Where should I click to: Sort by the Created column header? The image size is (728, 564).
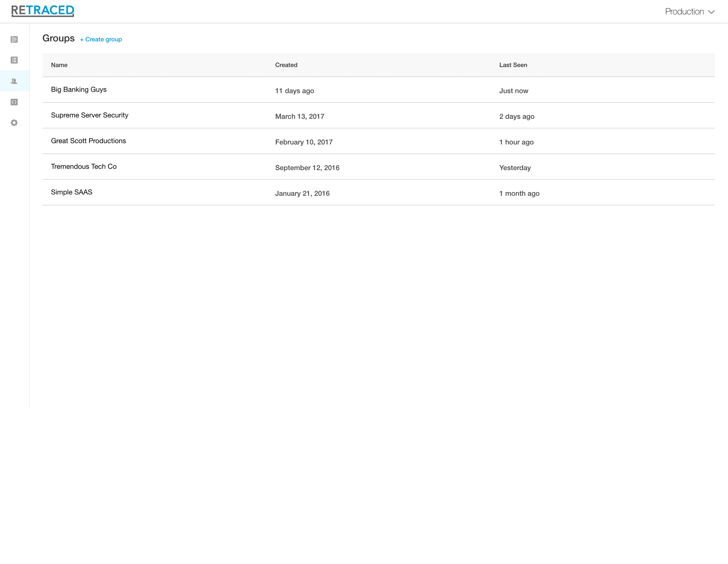click(x=286, y=65)
